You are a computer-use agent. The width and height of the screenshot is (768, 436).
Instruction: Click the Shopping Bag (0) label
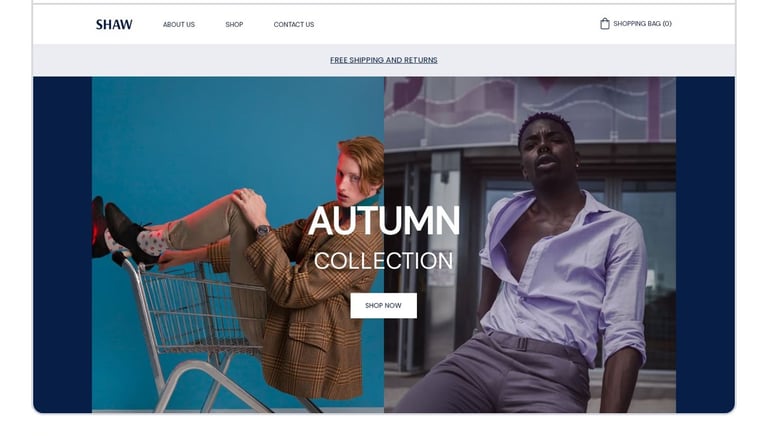pyautogui.click(x=642, y=24)
